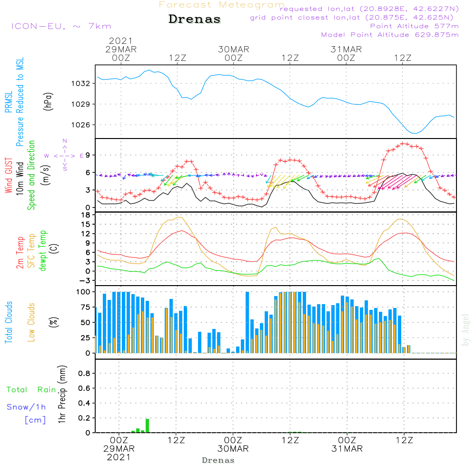This screenshot has width=476, height=476.
Task: Click the 'Model Point Altitude 629.875m' text
Action: click(x=390, y=35)
